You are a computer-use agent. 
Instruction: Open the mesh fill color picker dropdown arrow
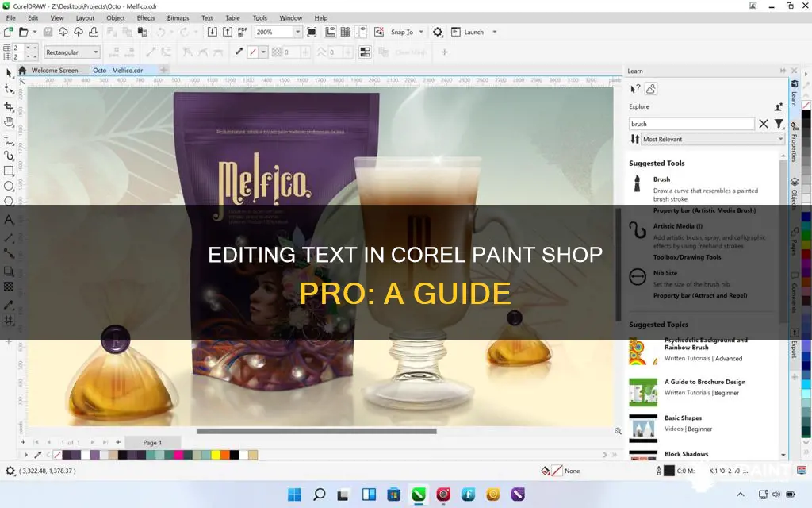pos(263,52)
